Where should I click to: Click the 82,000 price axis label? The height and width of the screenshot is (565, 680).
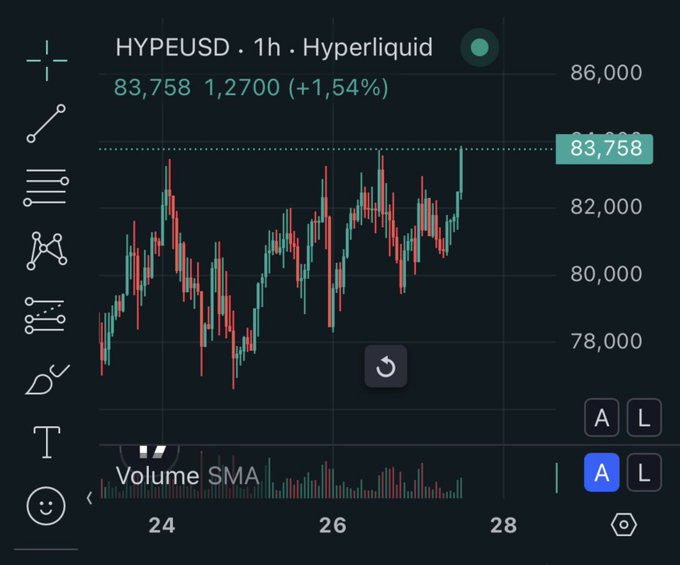click(606, 206)
